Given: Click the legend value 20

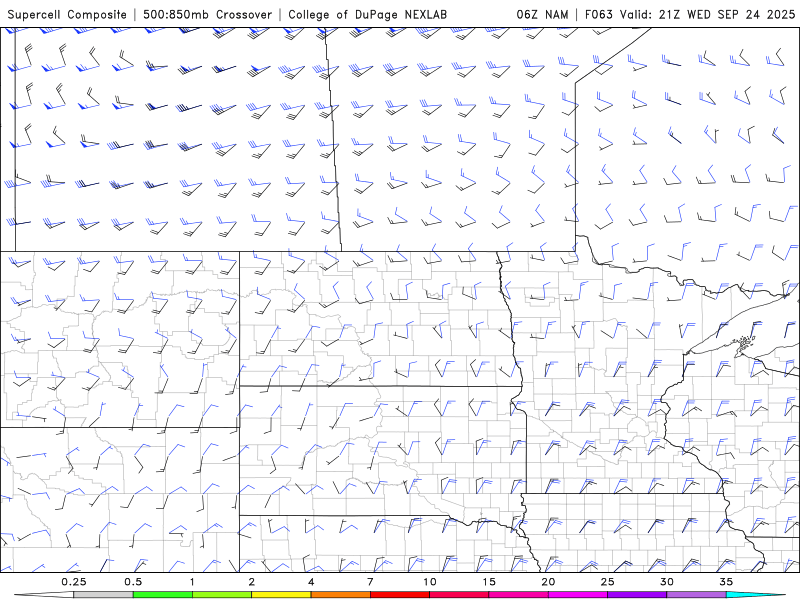Looking at the screenshot, I should (x=548, y=582).
